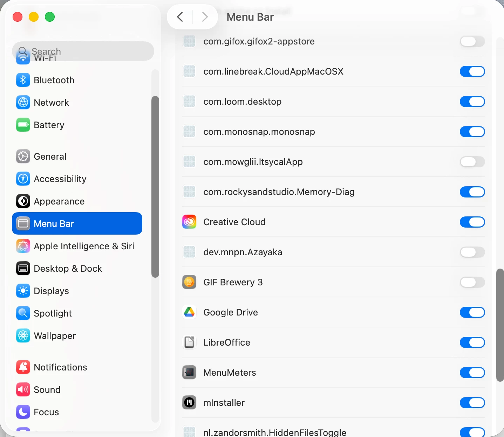Viewport: 504px width, 437px height.
Task: Click the Appearance icon
Action: click(x=23, y=201)
